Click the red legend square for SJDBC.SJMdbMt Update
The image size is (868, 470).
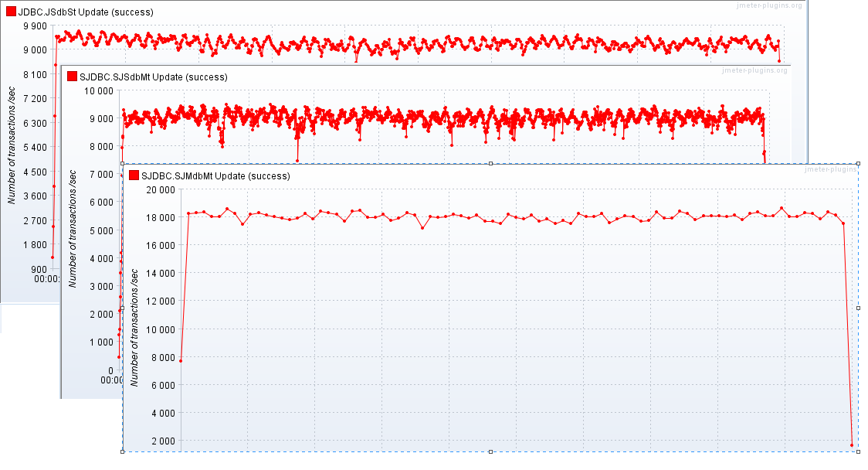(134, 176)
